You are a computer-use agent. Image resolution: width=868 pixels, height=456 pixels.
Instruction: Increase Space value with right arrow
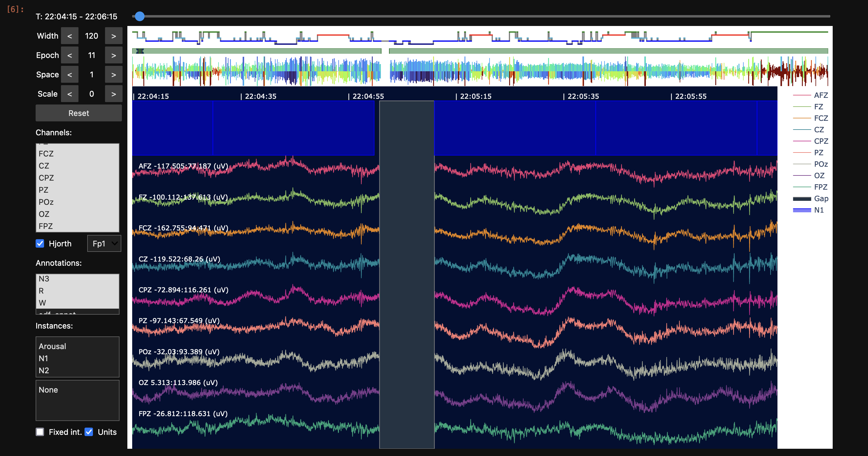coord(113,75)
